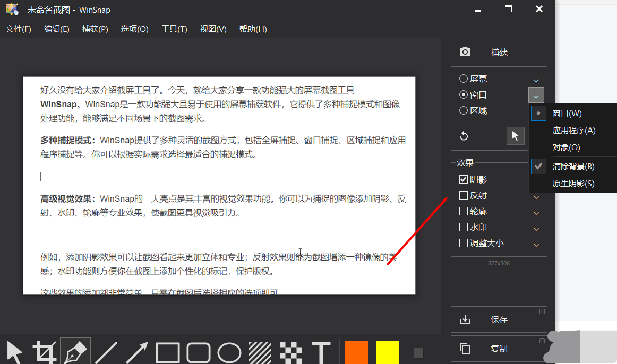Click the 捕获 capture button

coord(499,52)
